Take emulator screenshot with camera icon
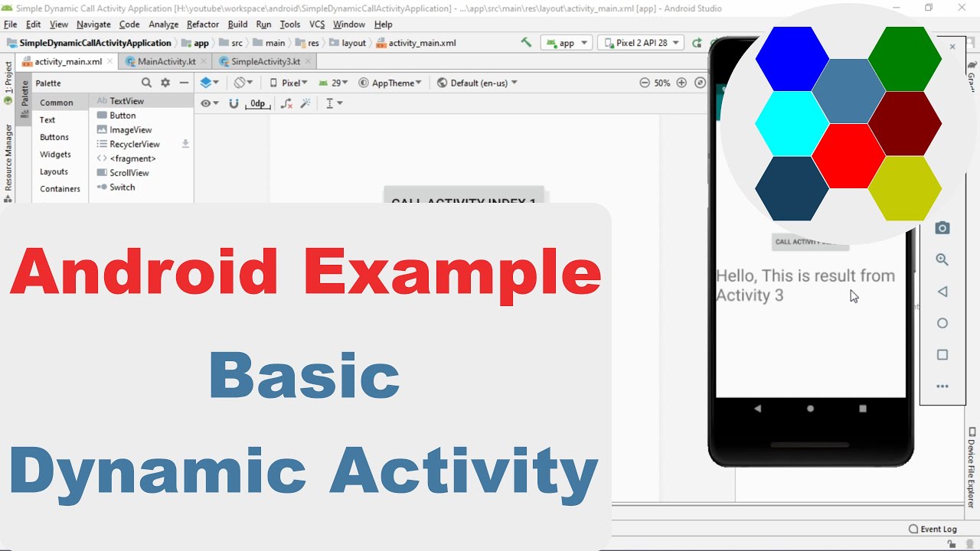The image size is (980, 551). point(942,228)
